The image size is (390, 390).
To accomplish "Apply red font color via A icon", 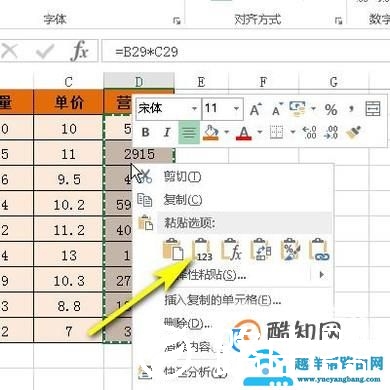I will (x=244, y=133).
